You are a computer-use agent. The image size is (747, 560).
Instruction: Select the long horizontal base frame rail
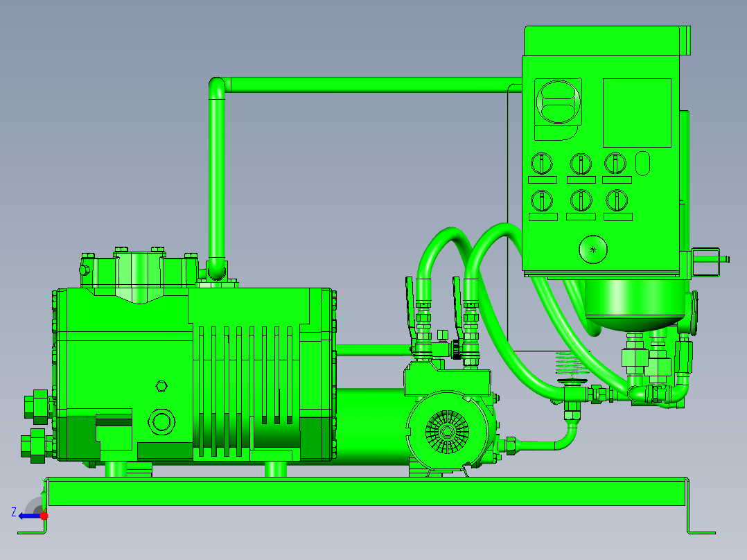click(367, 491)
